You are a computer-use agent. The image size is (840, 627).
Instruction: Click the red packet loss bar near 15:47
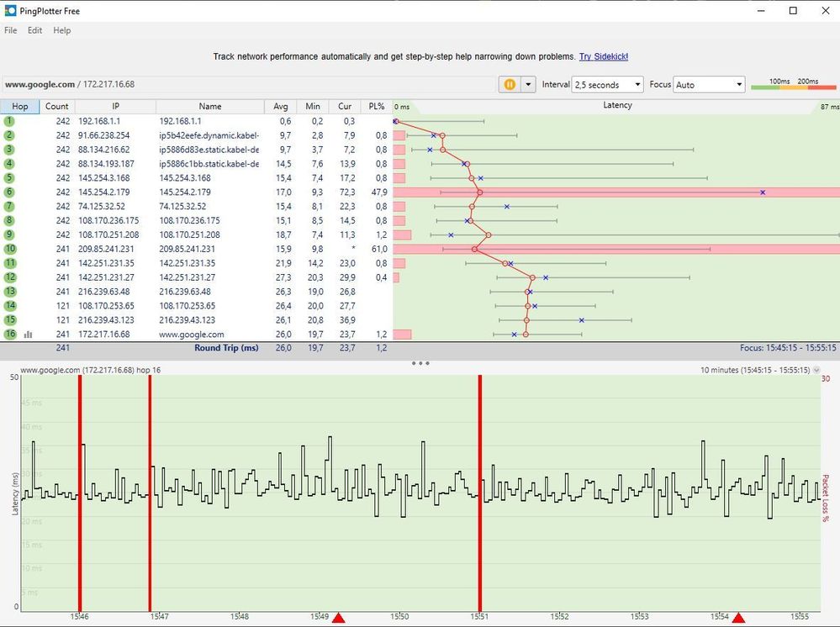[150, 493]
